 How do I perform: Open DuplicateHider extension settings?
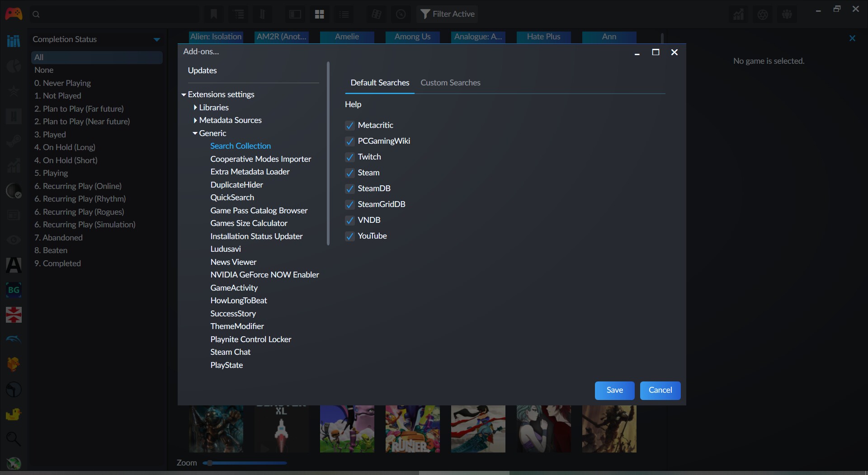tap(236, 185)
